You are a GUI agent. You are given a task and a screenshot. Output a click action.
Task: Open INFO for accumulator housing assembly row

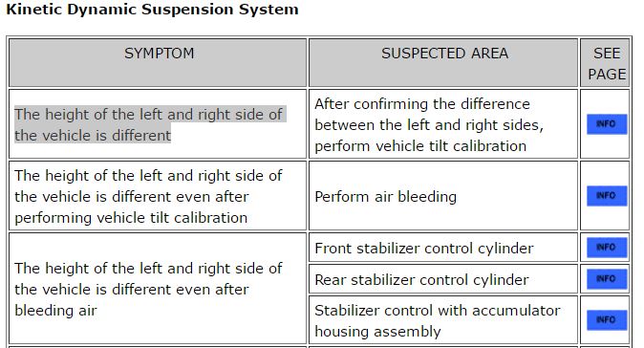[607, 320]
